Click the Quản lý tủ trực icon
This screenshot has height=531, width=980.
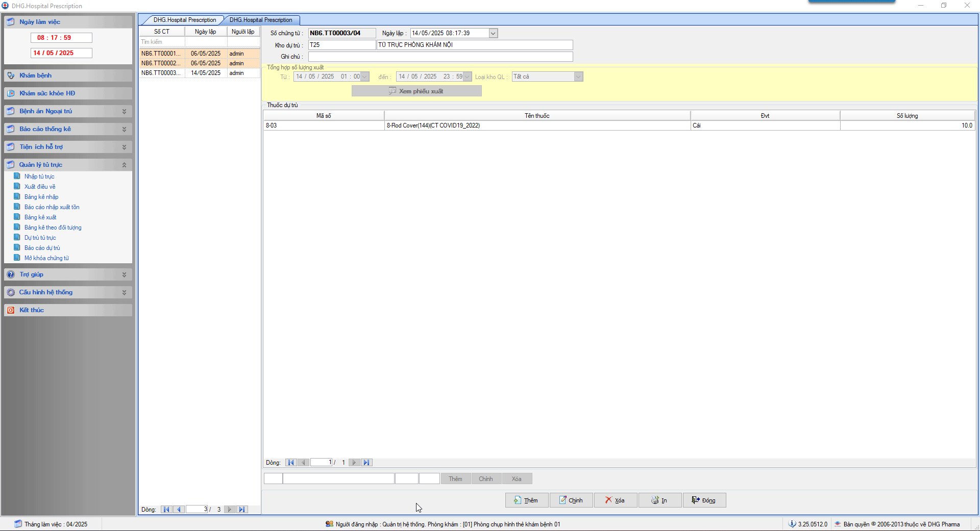coord(11,165)
